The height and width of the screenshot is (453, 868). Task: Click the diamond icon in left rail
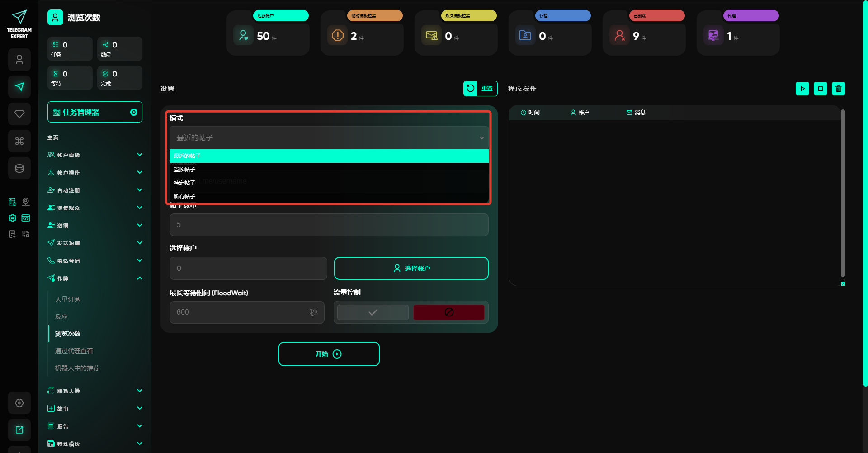(19, 114)
